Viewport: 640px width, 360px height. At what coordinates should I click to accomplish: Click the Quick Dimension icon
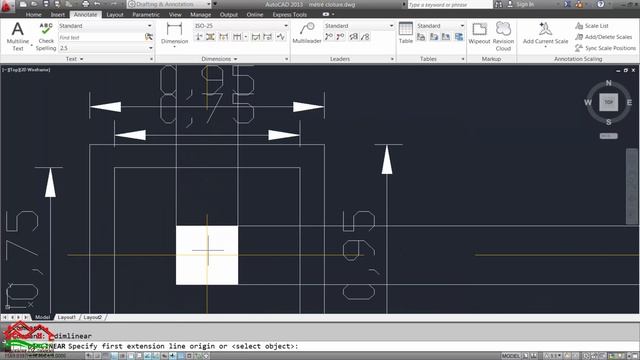pyautogui.click(x=224, y=37)
